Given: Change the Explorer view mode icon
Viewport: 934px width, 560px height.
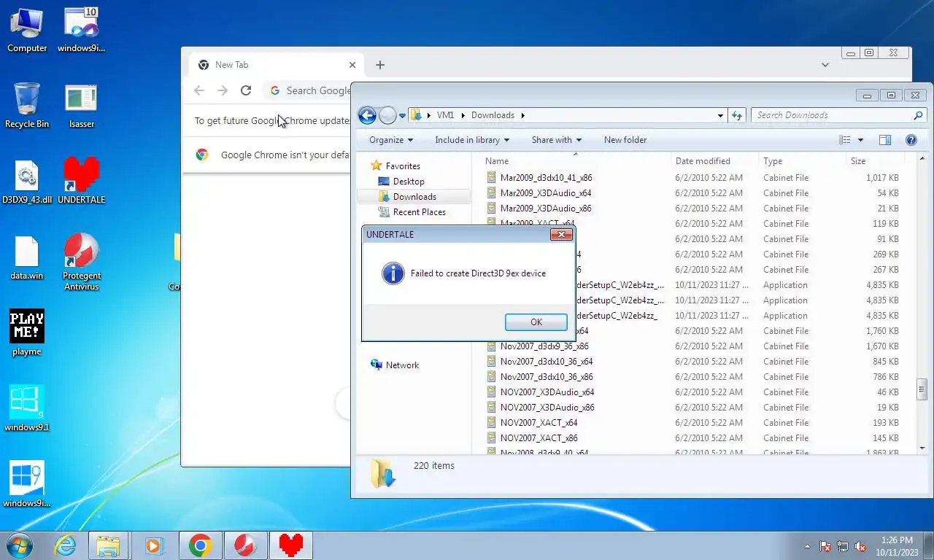Looking at the screenshot, I should (x=845, y=140).
